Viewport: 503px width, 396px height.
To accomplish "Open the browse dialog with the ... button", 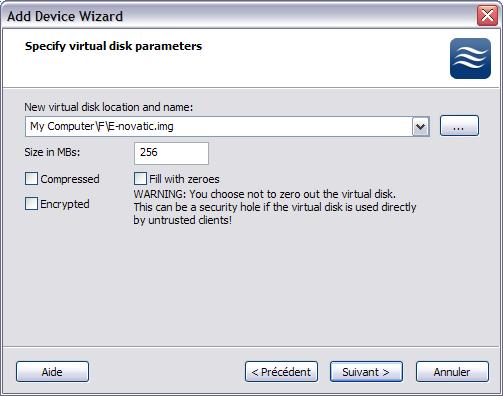I will coord(459,126).
